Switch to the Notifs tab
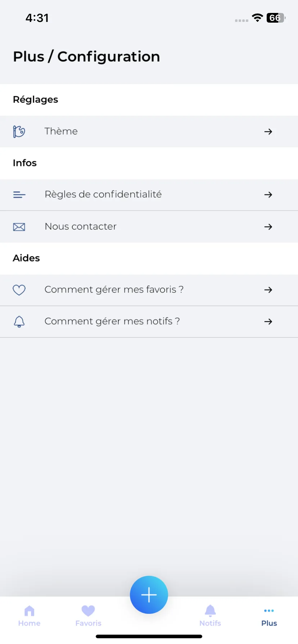 (210, 616)
